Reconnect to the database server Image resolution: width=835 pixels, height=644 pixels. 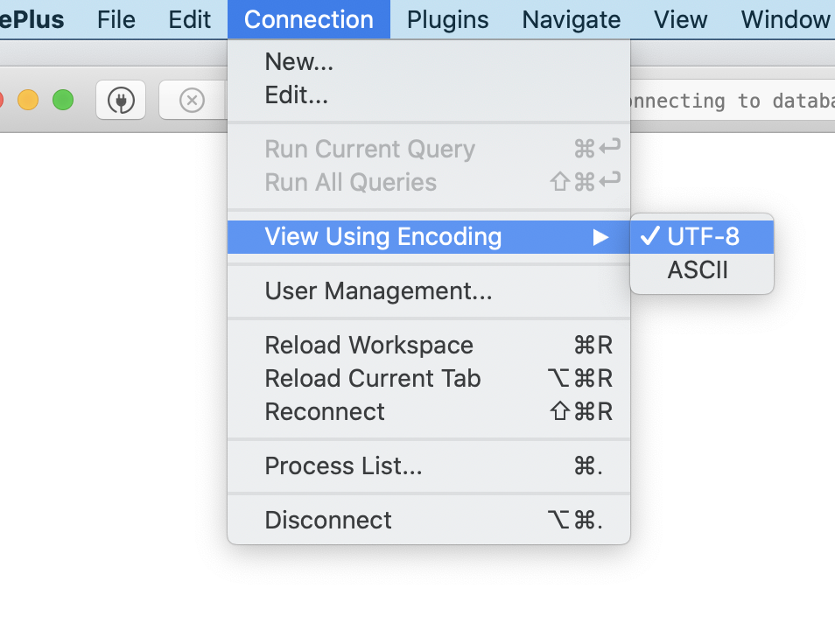tap(325, 411)
